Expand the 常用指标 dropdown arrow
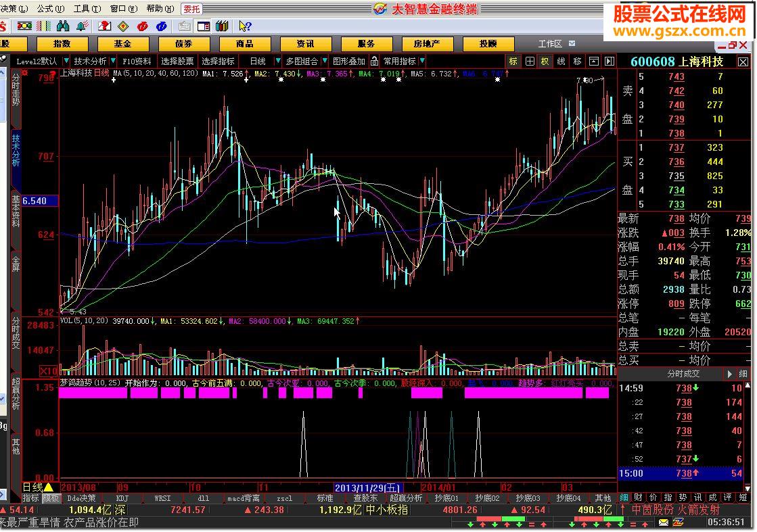Image resolution: width=757 pixels, height=532 pixels. [x=422, y=62]
